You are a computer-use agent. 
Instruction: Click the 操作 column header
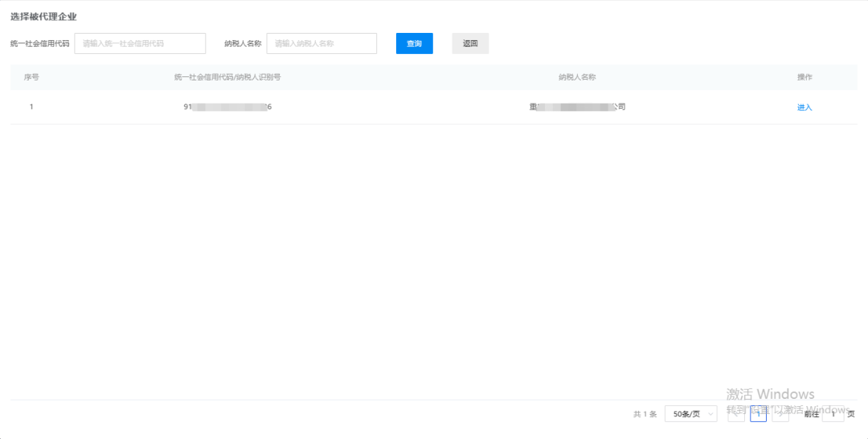[805, 77]
